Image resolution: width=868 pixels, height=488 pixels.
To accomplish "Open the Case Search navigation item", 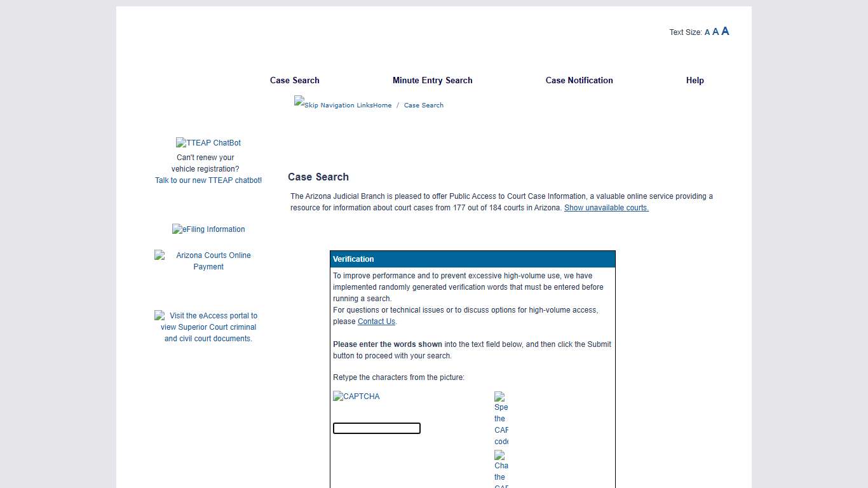I will [x=294, y=80].
